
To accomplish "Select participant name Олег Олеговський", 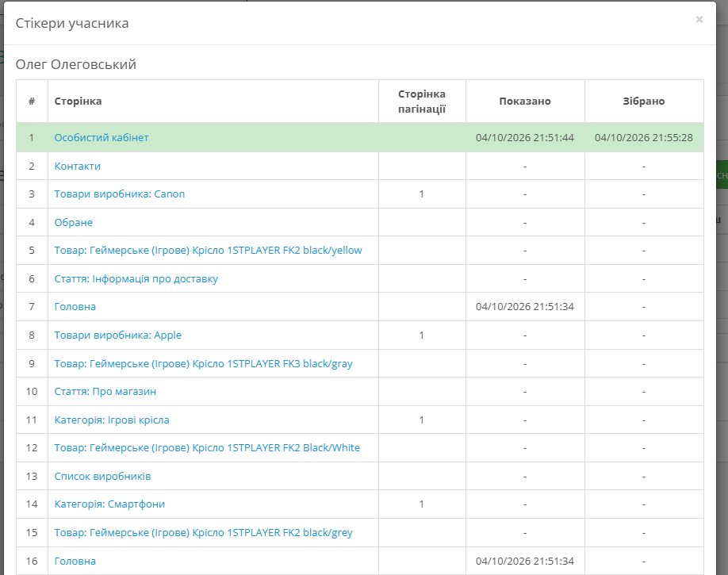I will click(x=75, y=64).
